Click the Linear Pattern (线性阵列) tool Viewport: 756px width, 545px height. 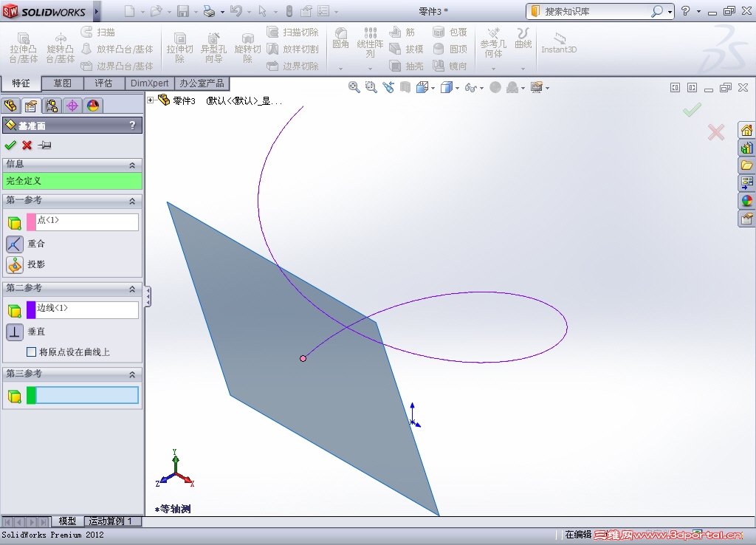(x=370, y=42)
